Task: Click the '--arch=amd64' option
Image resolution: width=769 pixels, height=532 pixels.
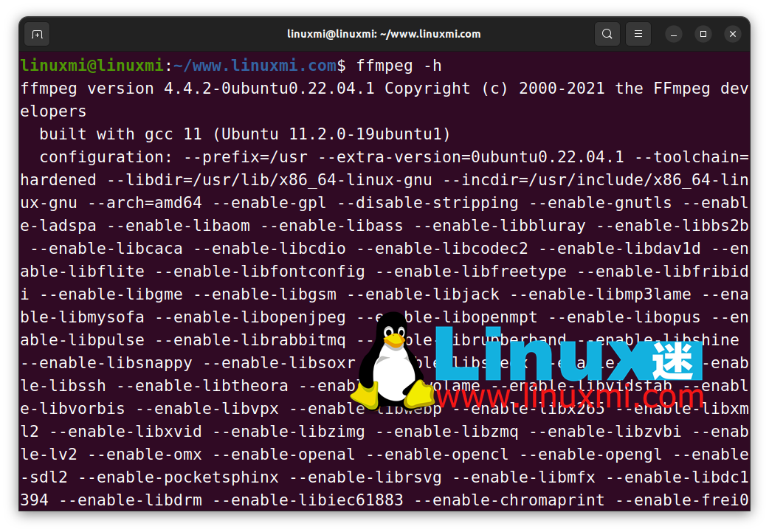Action: [145, 203]
